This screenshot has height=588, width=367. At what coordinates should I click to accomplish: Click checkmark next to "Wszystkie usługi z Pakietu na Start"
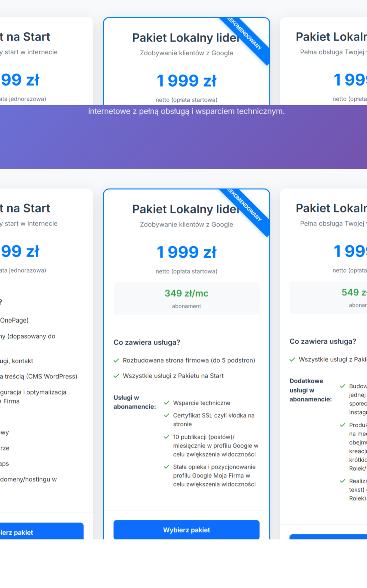pyautogui.click(x=116, y=376)
